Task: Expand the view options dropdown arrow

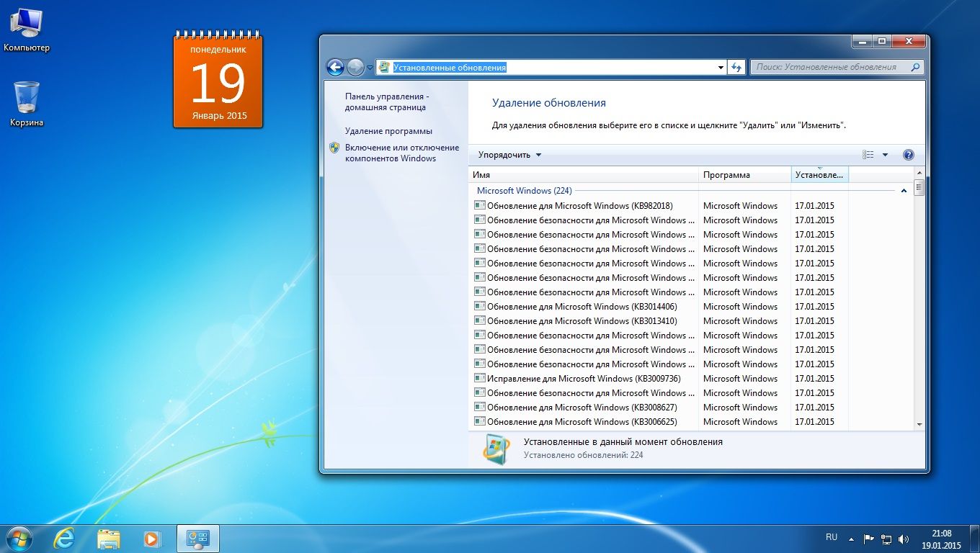Action: pos(885,155)
